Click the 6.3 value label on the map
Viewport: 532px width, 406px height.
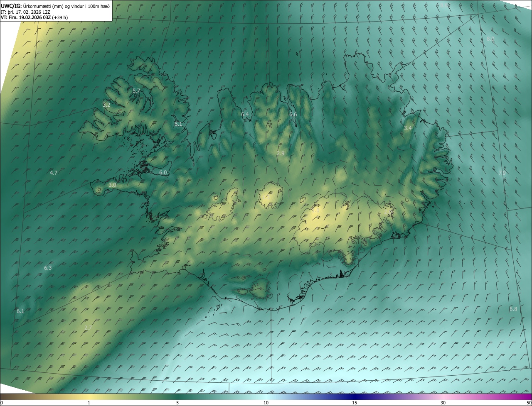pyautogui.click(x=48, y=268)
